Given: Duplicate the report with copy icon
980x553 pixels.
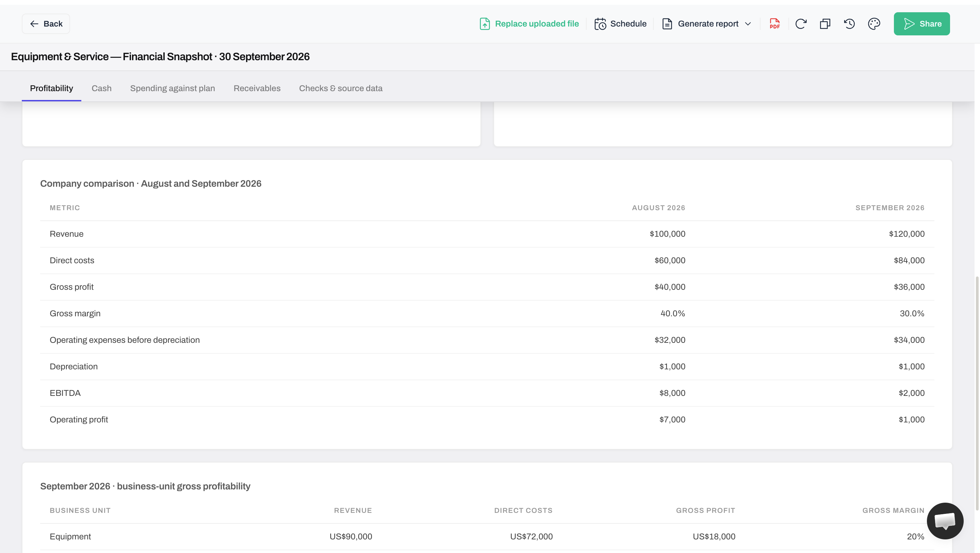Looking at the screenshot, I should click(x=825, y=23).
